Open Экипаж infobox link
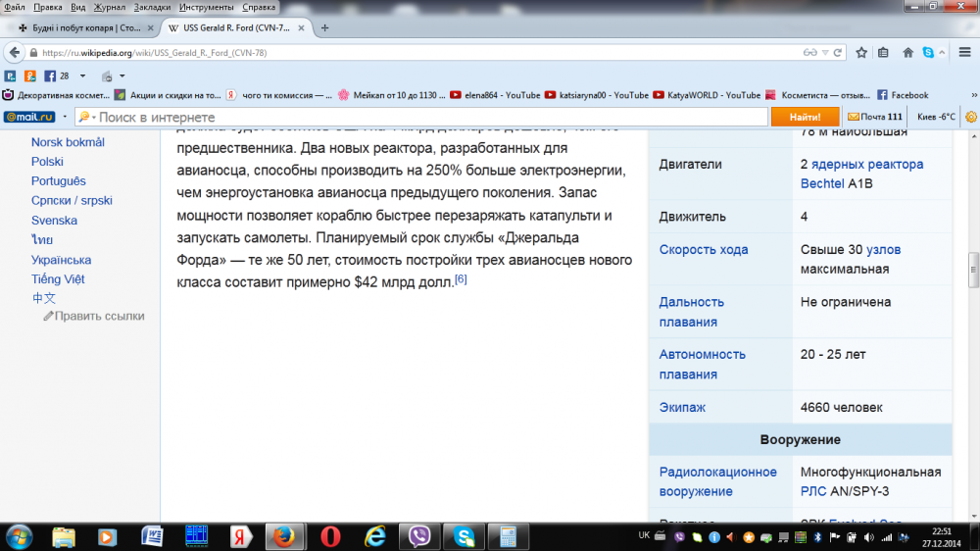The height and width of the screenshot is (551, 980). (682, 407)
